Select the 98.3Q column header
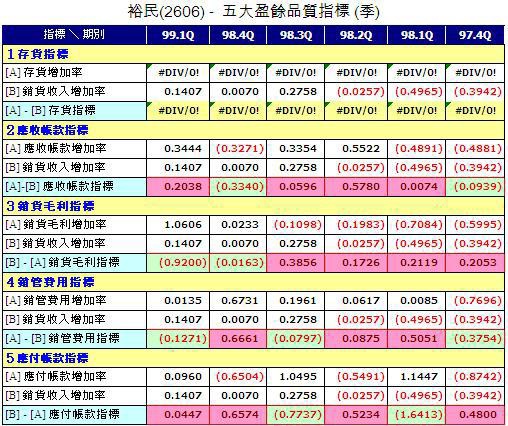This screenshot has height=426, width=508. click(x=296, y=35)
